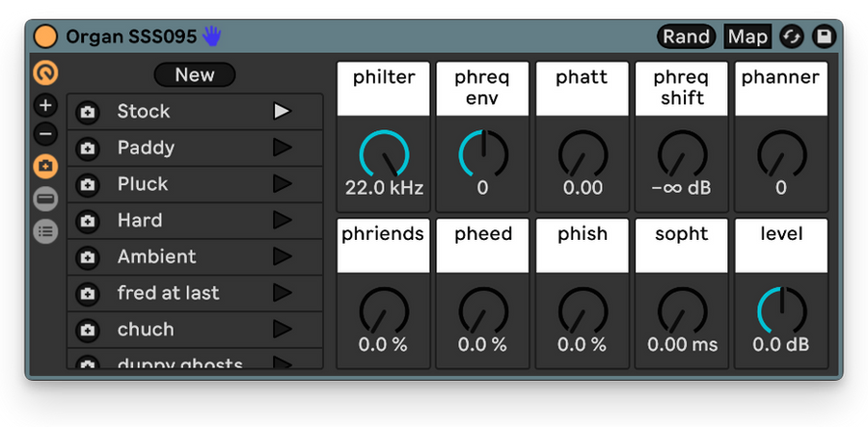
Task: Recall fred at last preset with play arrow
Action: click(x=283, y=293)
